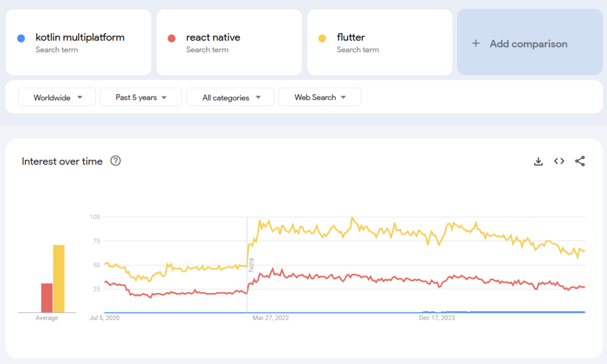This screenshot has height=364, width=607.
Task: Click the red react native color dot
Action: click(x=171, y=38)
